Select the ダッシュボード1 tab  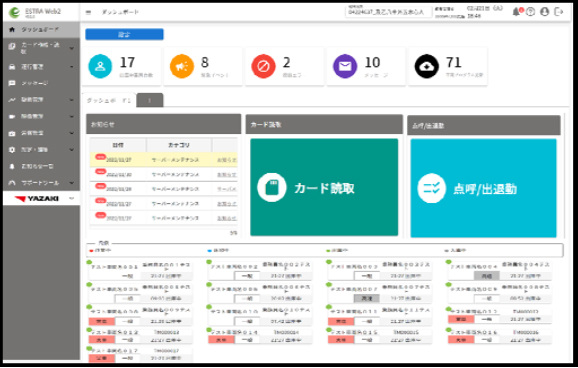109,100
